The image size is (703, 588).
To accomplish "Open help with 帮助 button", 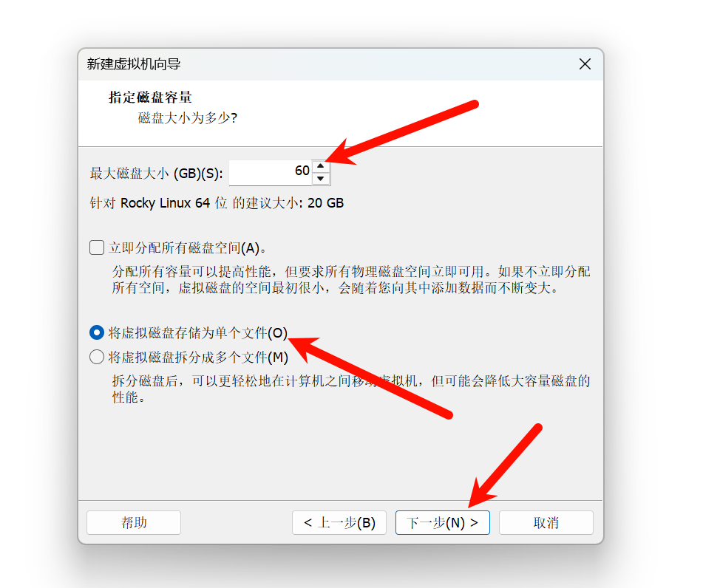I will tap(134, 522).
